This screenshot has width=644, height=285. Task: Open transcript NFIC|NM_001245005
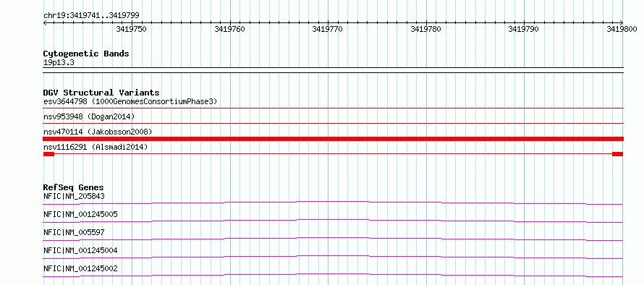coord(80,214)
